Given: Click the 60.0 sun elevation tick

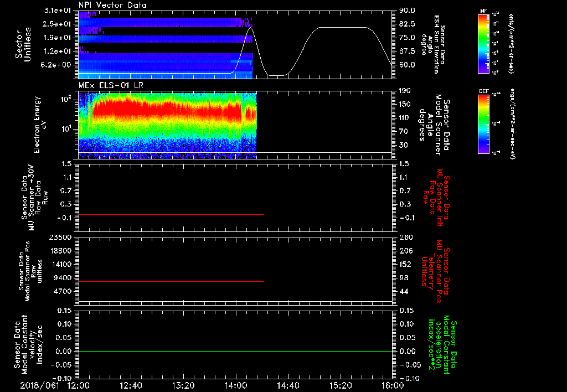Looking at the screenshot, I should (x=407, y=65).
